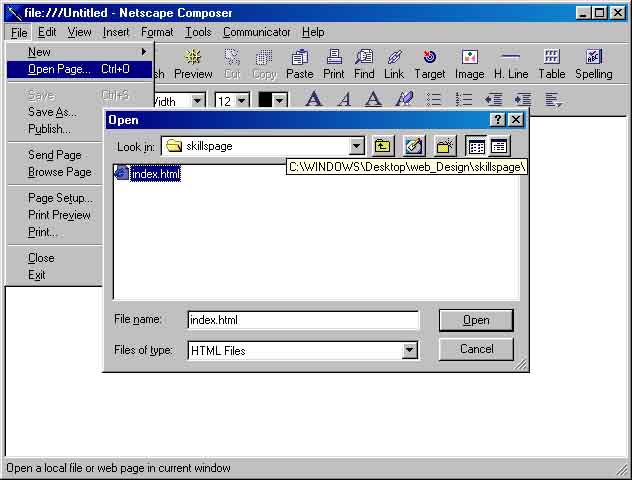Insert a Link via toolbar icon
The image size is (632, 480).
[394, 64]
